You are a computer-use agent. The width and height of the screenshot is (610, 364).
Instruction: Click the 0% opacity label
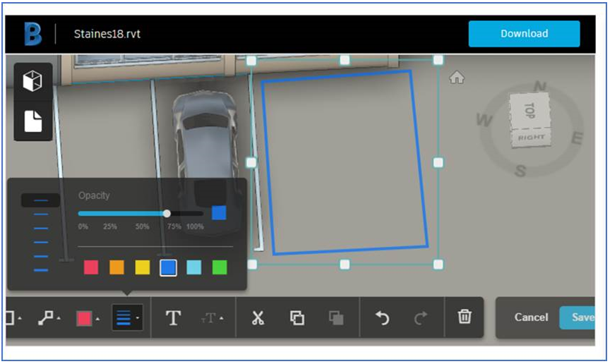coord(83,226)
